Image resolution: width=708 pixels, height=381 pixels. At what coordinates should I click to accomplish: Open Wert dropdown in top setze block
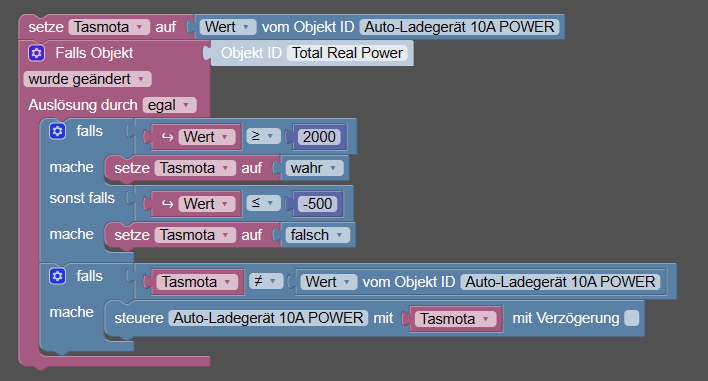[228, 27]
